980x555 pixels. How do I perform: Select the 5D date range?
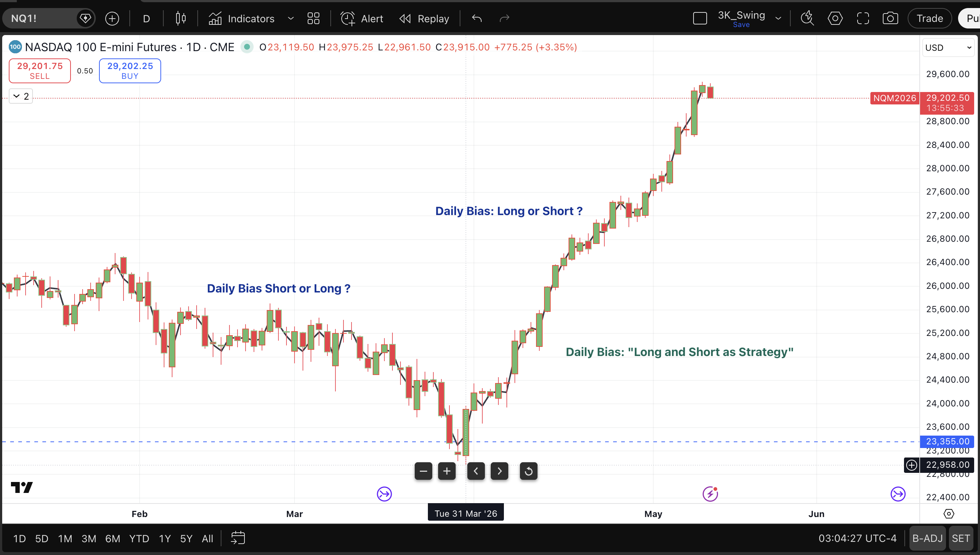tap(42, 539)
